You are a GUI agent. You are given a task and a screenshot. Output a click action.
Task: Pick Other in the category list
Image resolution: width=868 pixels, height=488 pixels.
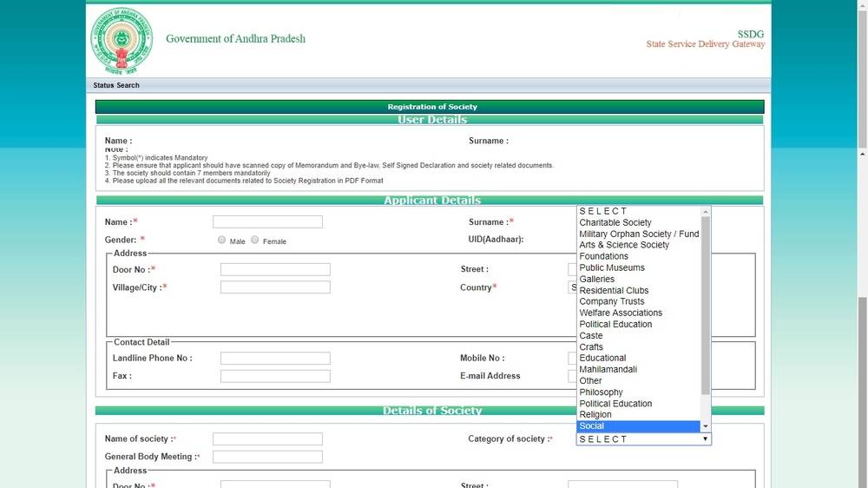point(639,380)
